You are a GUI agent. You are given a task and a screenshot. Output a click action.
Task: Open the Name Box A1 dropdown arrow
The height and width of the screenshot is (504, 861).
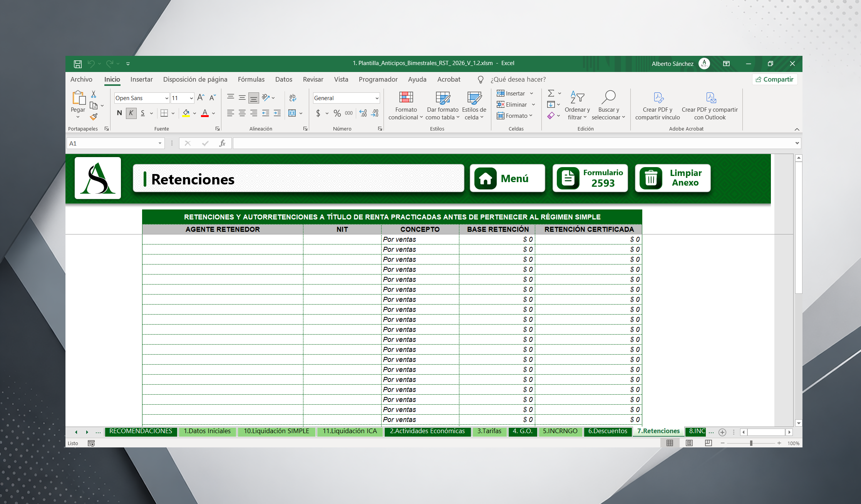pyautogui.click(x=160, y=144)
